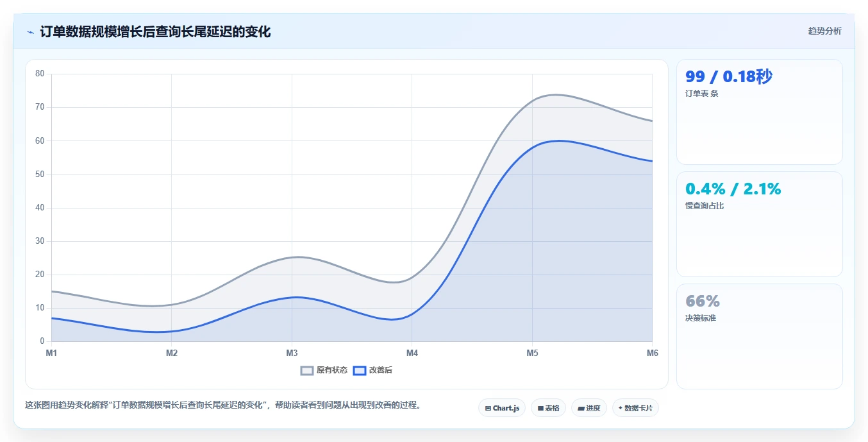Viewport: 868px width, 442px height.
Task: Click the 30 y-axis tick label
Action: (x=40, y=241)
